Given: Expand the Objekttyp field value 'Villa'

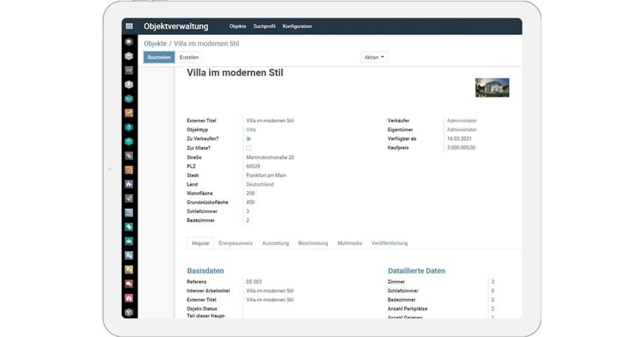Looking at the screenshot, I should [x=250, y=130].
